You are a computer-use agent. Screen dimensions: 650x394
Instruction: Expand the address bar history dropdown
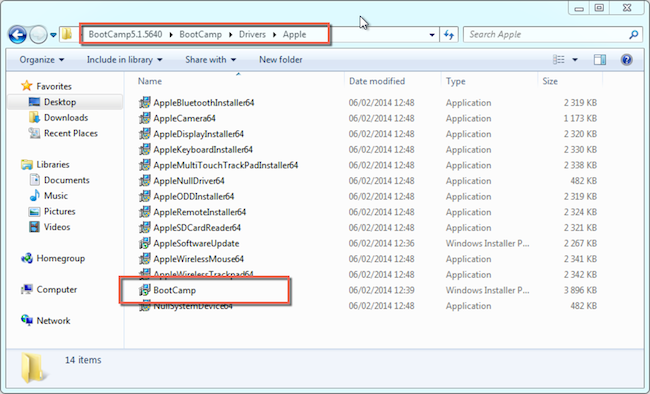click(x=432, y=35)
